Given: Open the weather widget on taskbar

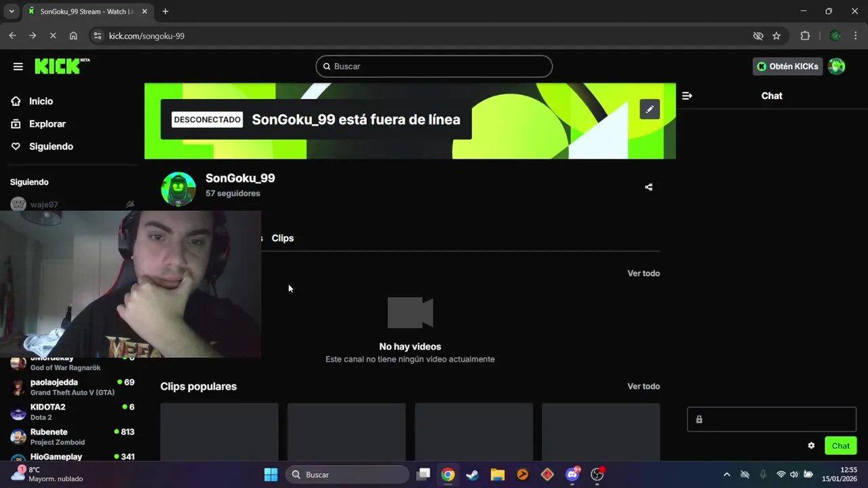Looking at the screenshot, I should click(47, 474).
